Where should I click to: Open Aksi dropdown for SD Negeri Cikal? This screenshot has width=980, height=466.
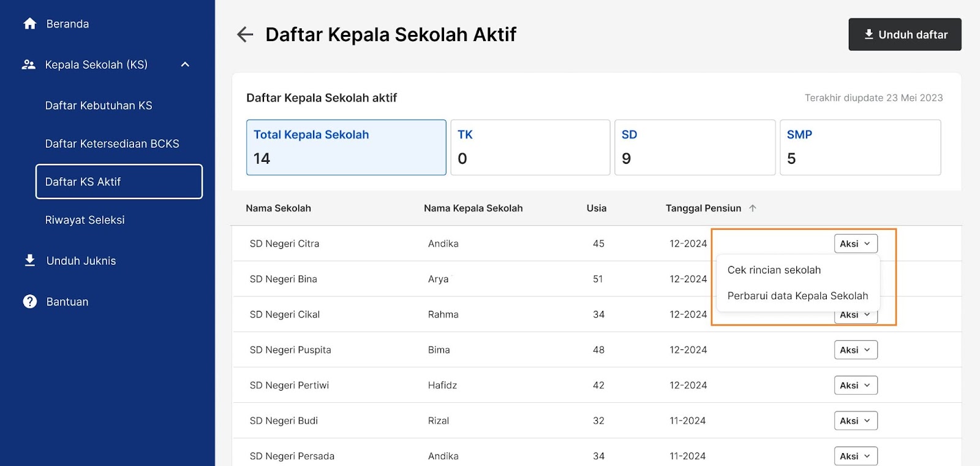coord(856,316)
